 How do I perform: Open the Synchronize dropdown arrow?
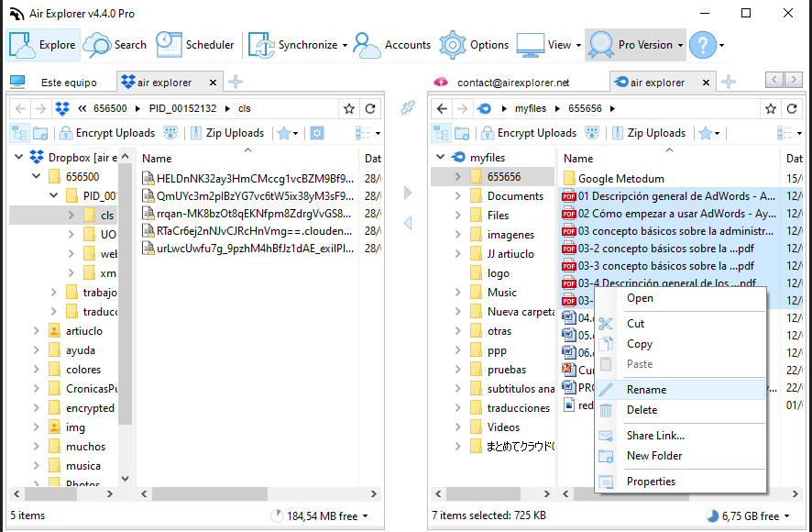(345, 45)
